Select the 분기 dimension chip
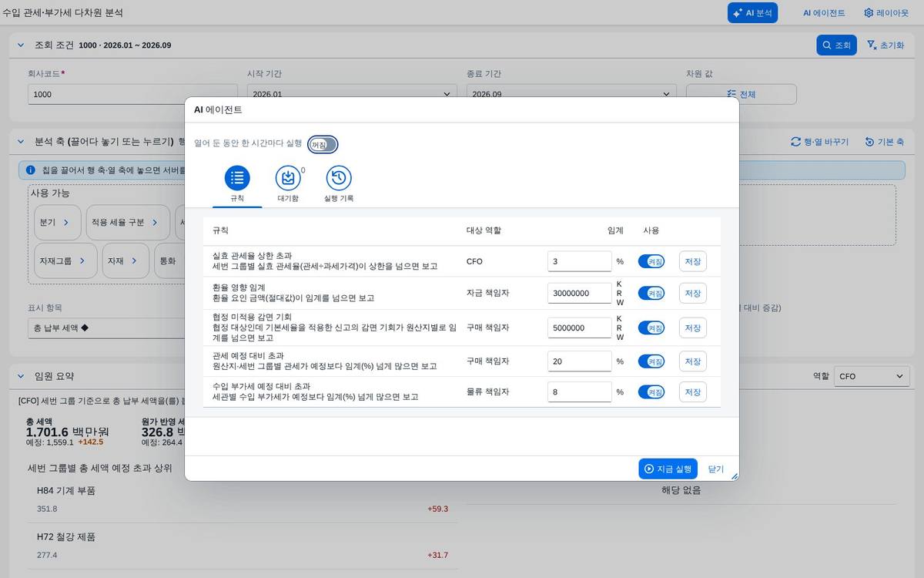The image size is (924, 578). 57,222
